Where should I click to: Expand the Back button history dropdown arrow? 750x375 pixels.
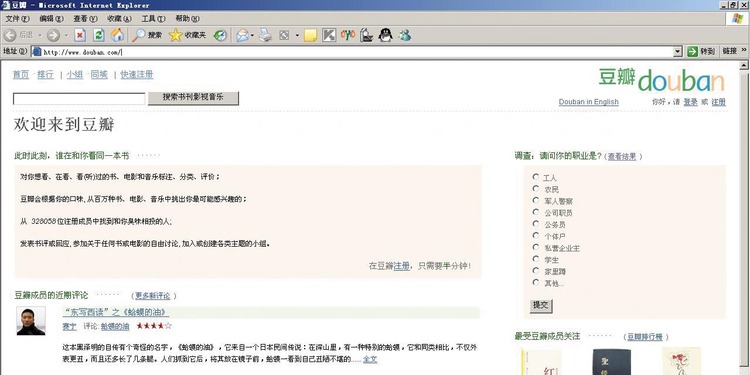(40, 35)
